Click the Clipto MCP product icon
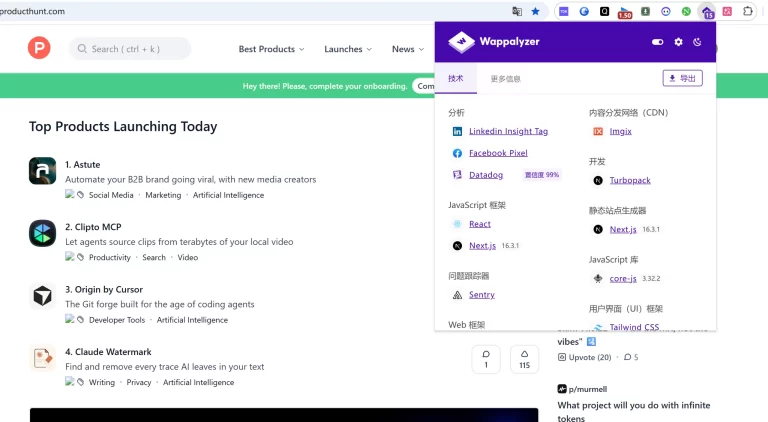This screenshot has height=422, width=768. (x=43, y=233)
